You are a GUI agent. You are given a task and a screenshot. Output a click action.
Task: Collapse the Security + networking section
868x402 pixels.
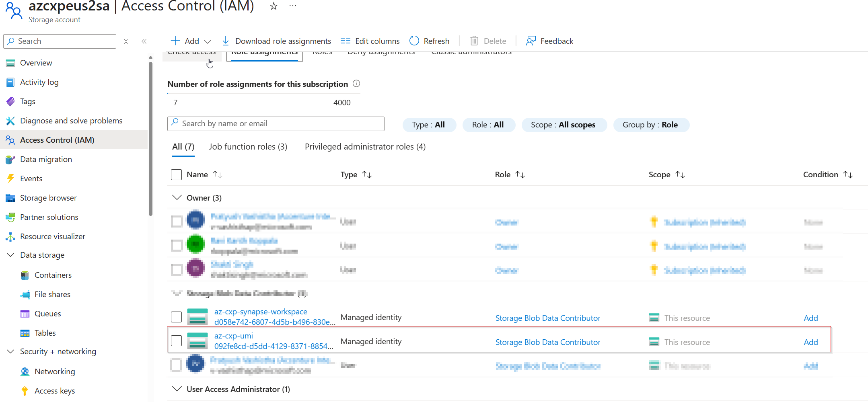[x=11, y=352]
